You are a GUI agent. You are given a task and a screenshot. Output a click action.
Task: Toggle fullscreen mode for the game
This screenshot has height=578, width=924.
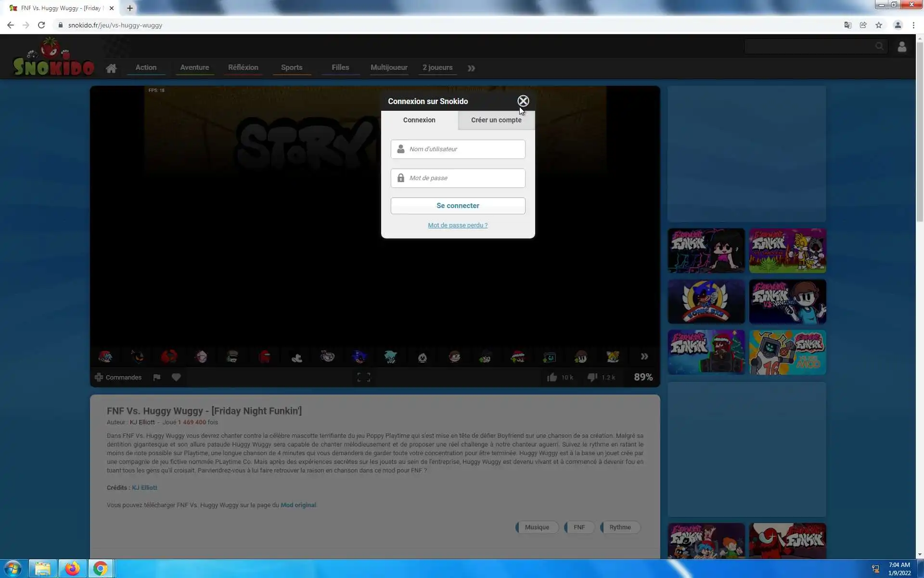coord(363,378)
